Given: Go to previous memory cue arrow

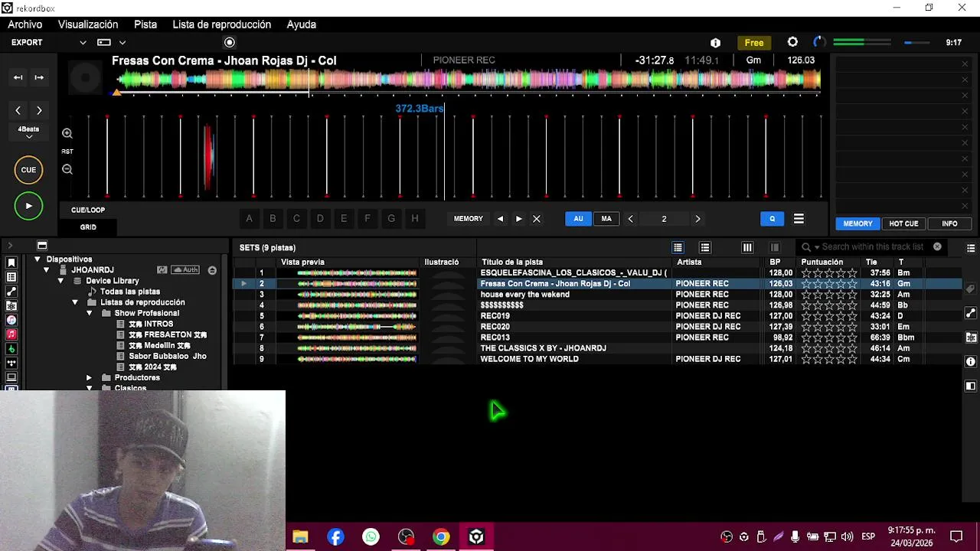Looking at the screenshot, I should [500, 219].
